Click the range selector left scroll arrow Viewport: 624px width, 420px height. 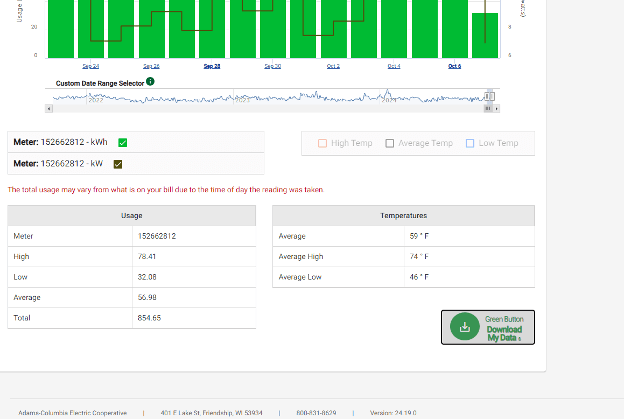pos(49,109)
